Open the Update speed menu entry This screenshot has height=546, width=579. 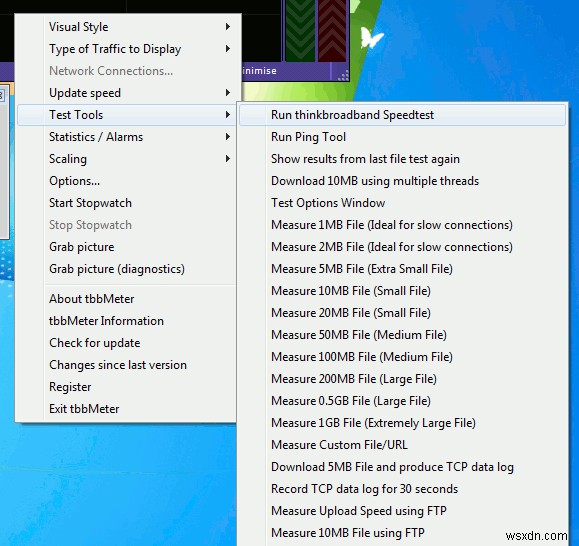click(128, 93)
